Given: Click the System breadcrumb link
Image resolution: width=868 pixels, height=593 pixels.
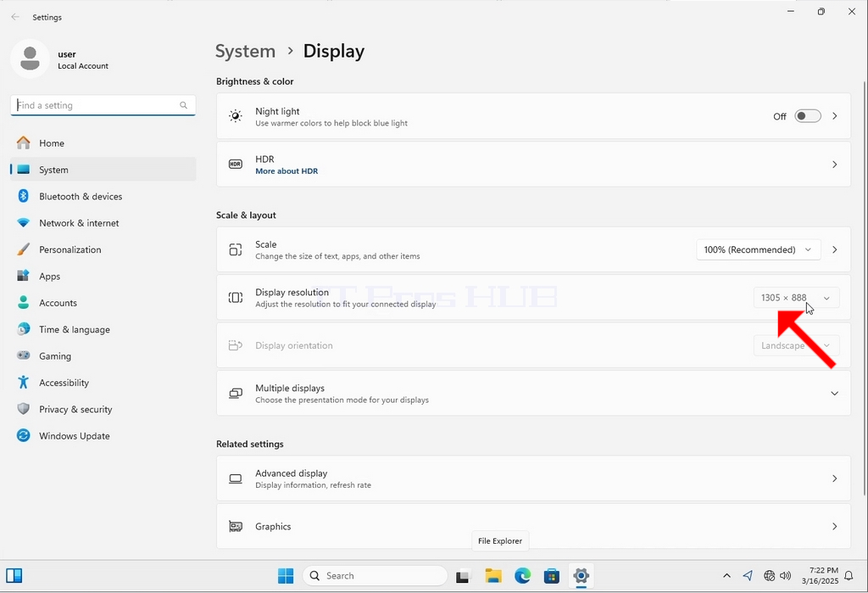Looking at the screenshot, I should pos(245,51).
